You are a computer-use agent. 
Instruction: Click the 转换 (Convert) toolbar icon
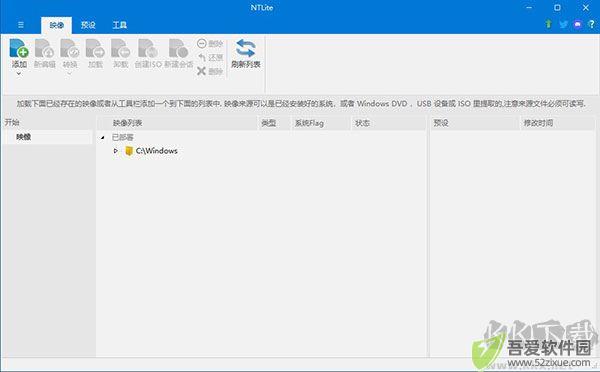point(70,48)
